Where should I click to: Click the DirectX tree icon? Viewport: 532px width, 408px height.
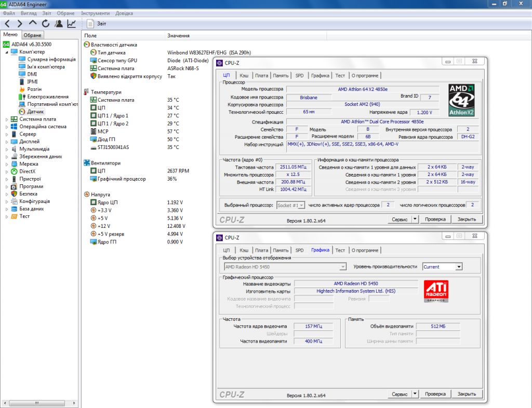[x=14, y=171]
